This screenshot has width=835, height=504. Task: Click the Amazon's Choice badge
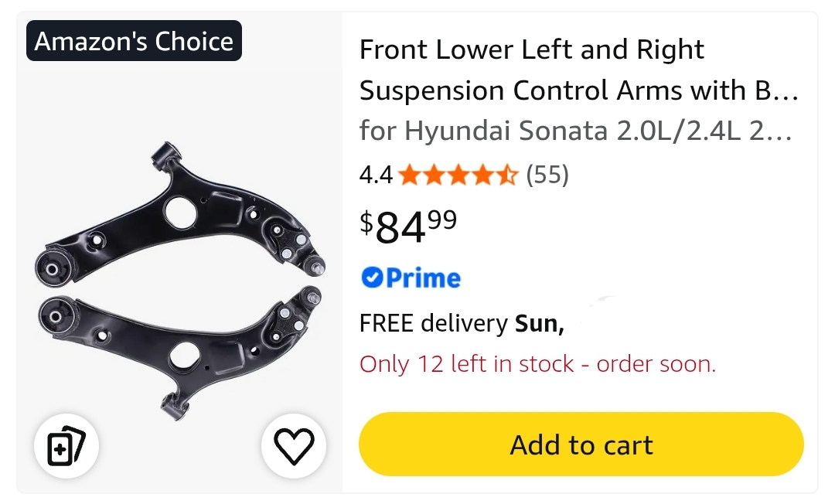(135, 41)
